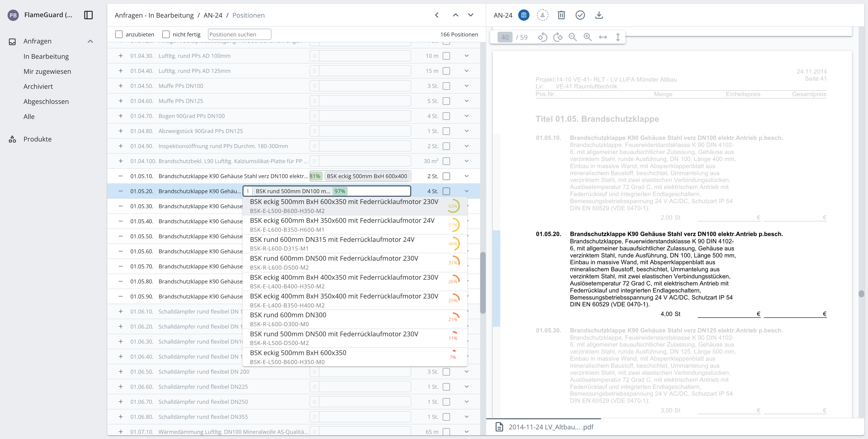Click the PB user avatar

tap(13, 15)
